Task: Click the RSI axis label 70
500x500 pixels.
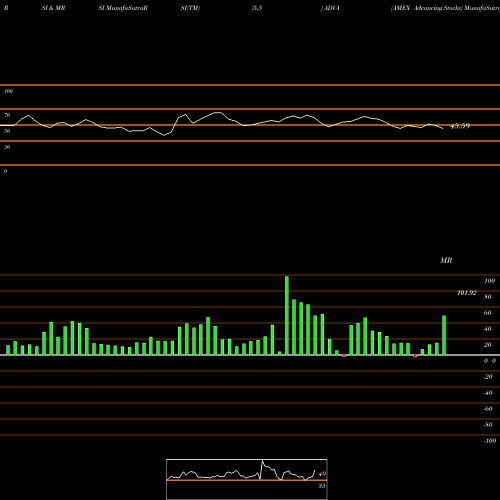Action: click(7, 115)
